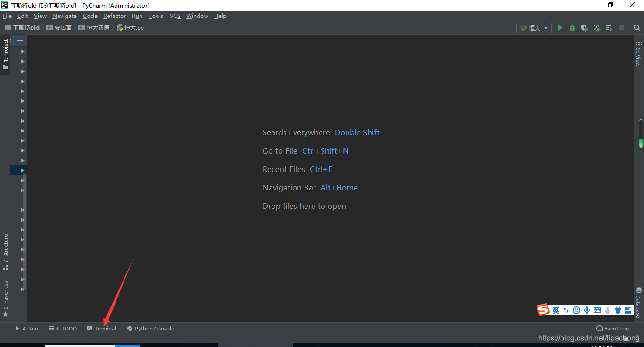
Task: Toggle the 1: Project tool window
Action: [x=5, y=54]
